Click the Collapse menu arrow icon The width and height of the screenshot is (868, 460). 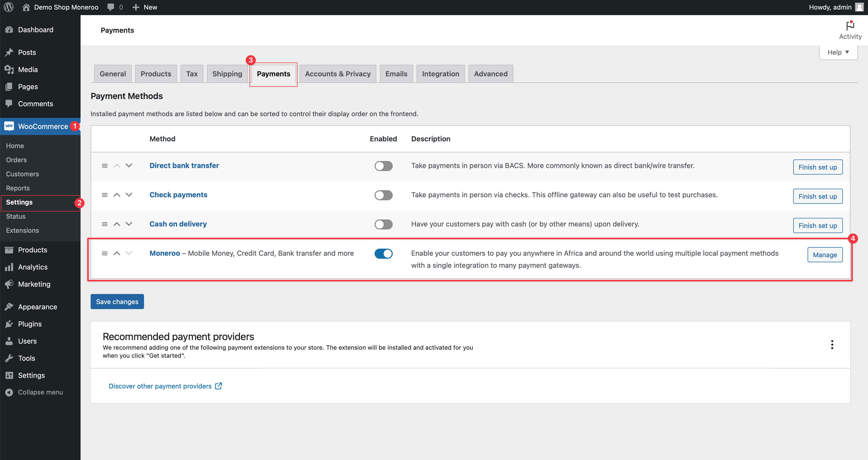click(x=9, y=392)
